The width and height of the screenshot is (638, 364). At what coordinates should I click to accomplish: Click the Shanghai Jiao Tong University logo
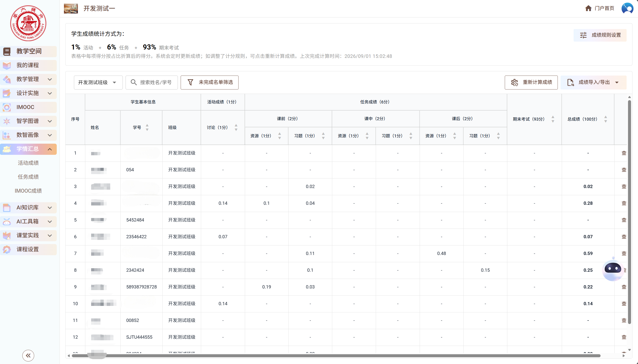pyautogui.click(x=28, y=23)
